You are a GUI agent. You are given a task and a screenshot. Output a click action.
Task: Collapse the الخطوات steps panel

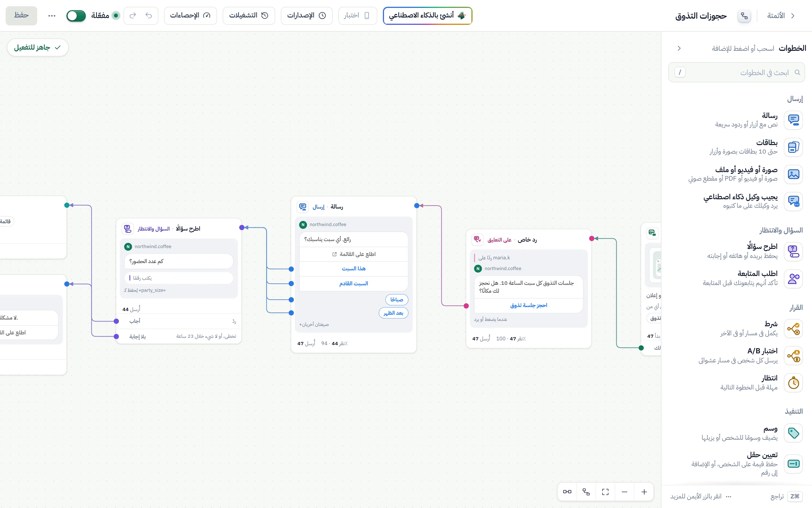coord(679,48)
